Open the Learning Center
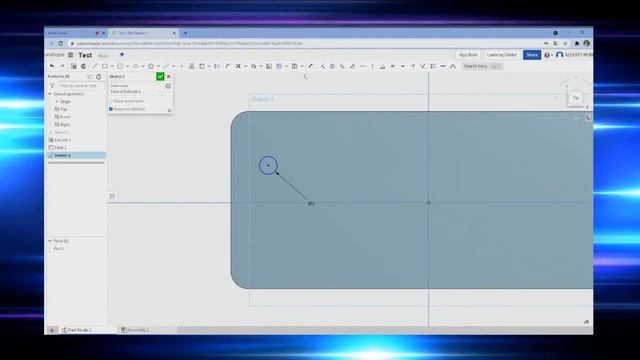This screenshot has width=640, height=360. pyautogui.click(x=502, y=55)
